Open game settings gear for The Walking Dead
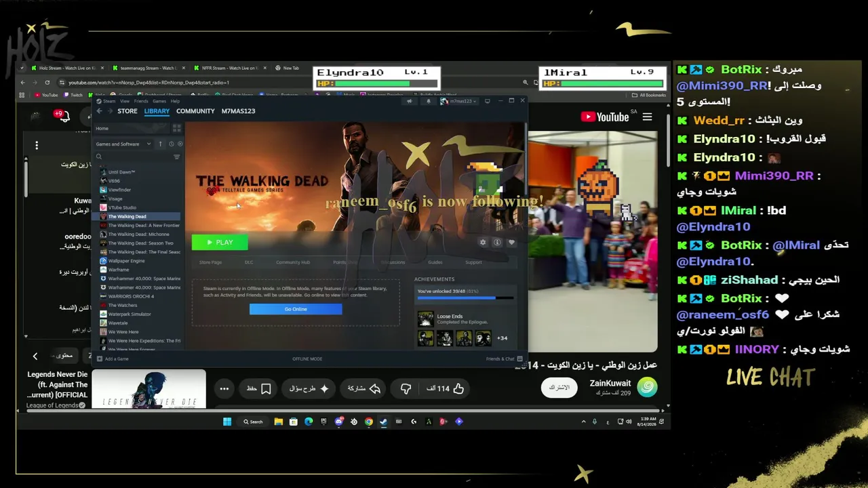 tap(483, 242)
